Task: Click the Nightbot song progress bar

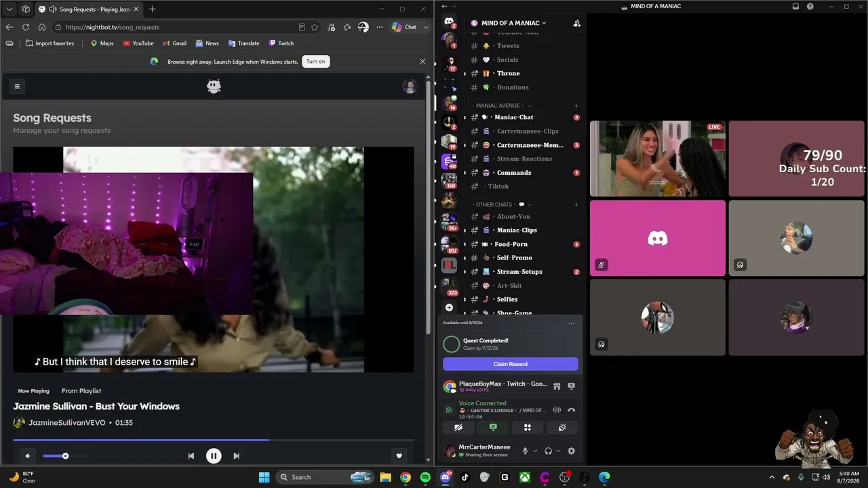Action: pos(213,440)
